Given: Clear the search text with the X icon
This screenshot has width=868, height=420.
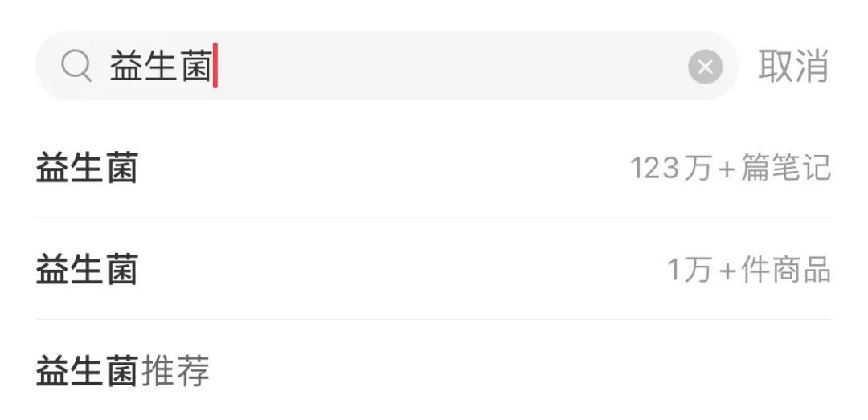Looking at the screenshot, I should 705,67.
